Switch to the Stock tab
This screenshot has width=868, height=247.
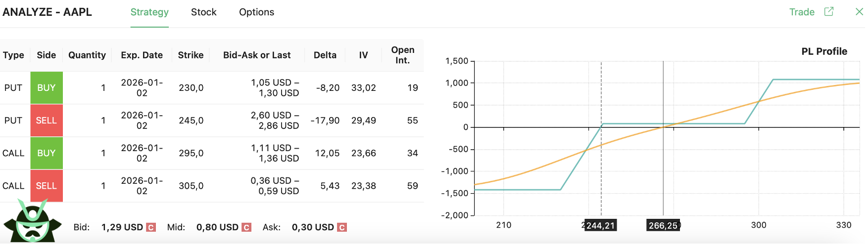(x=204, y=12)
